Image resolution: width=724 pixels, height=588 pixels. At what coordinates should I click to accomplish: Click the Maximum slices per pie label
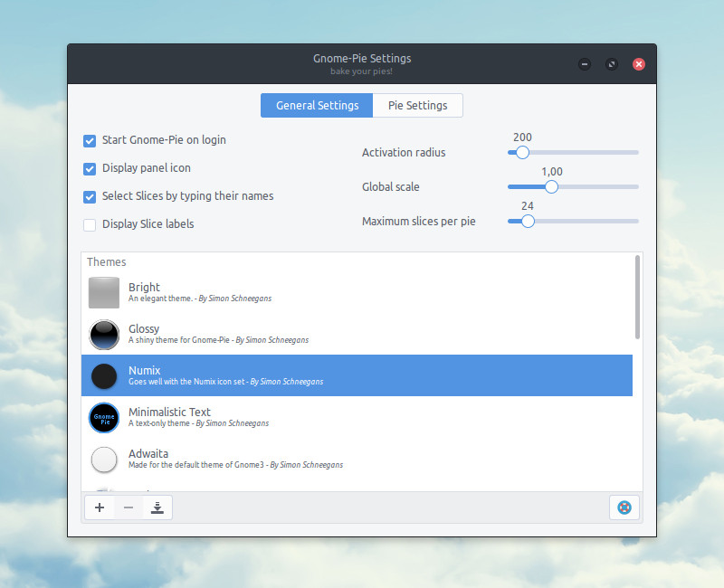(x=419, y=222)
